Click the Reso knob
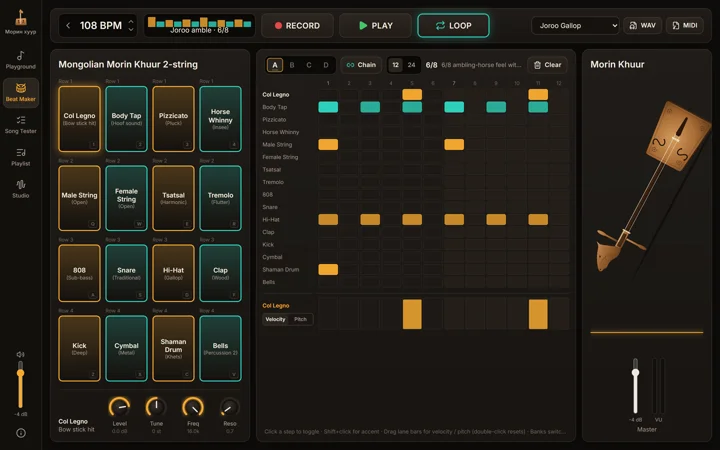 tap(230, 407)
